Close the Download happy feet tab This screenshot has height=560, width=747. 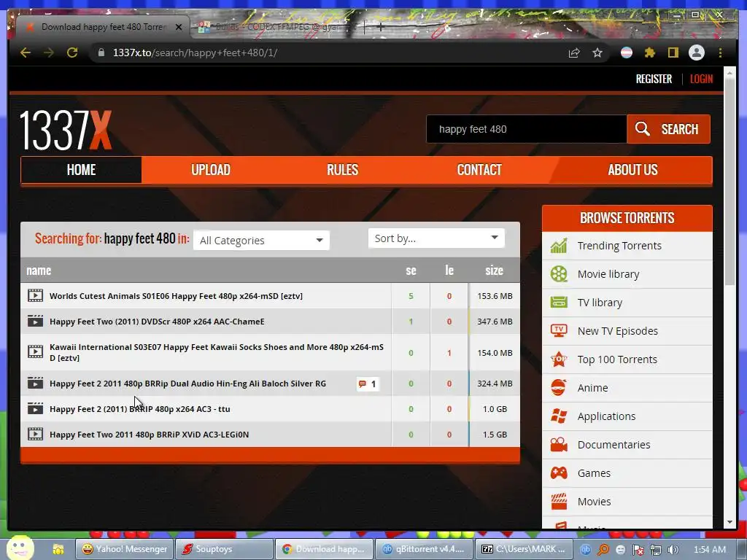coord(179,27)
